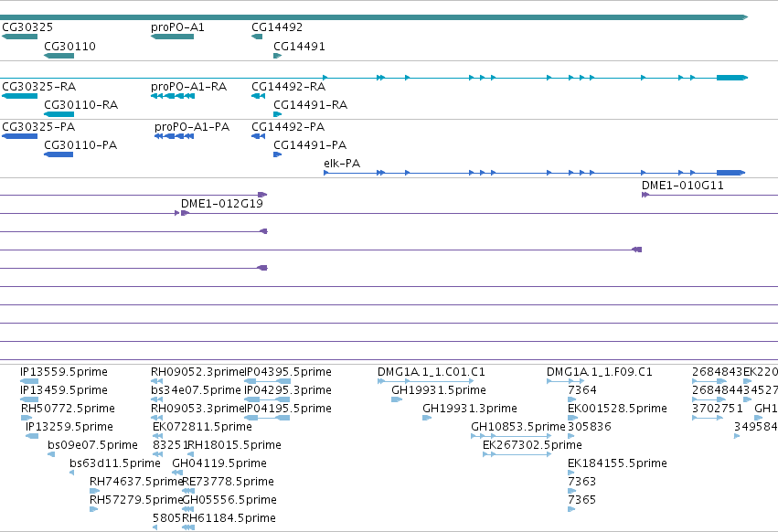Open the DMG1A.1_1.F09.C1 EST label
778x532 pixels.
(600, 372)
